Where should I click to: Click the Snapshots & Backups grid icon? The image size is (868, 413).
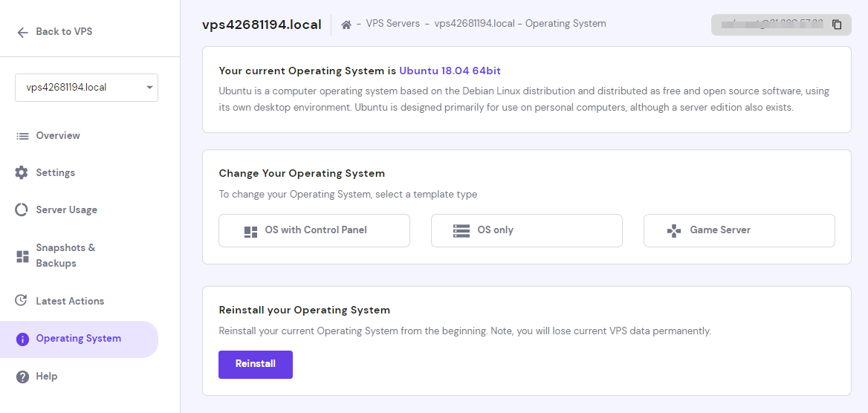(22, 256)
